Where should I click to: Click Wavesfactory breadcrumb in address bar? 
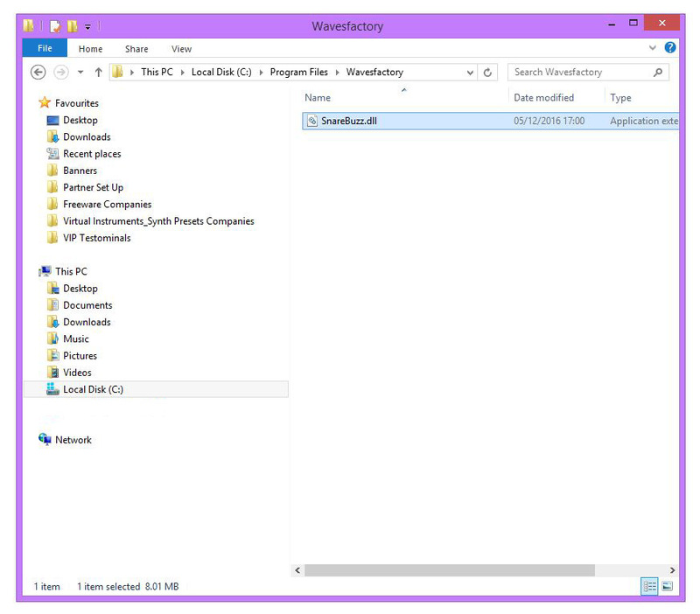pyautogui.click(x=374, y=73)
